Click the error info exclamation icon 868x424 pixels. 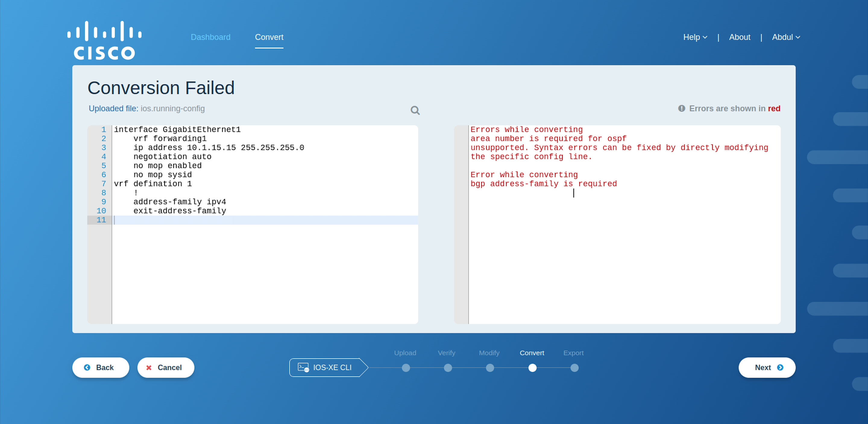tap(682, 108)
